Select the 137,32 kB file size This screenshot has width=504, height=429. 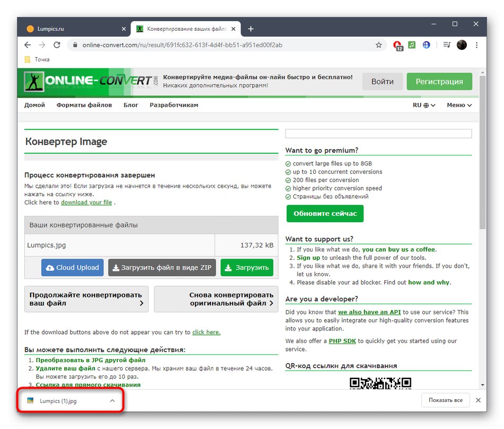(257, 246)
